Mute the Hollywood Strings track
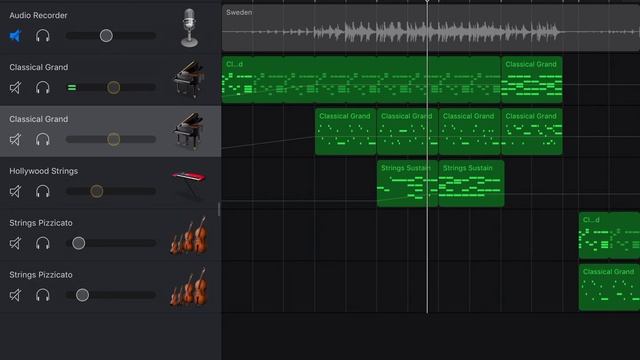Image resolution: width=640 pixels, height=360 pixels. coord(15,191)
